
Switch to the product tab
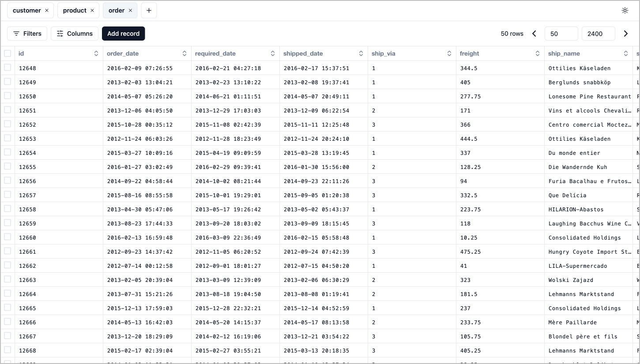75,11
